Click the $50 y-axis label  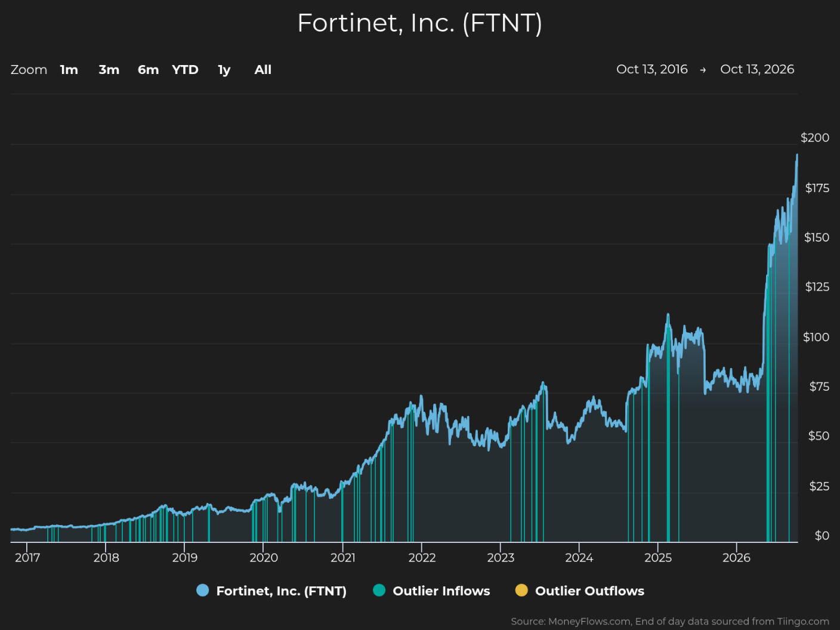click(819, 436)
